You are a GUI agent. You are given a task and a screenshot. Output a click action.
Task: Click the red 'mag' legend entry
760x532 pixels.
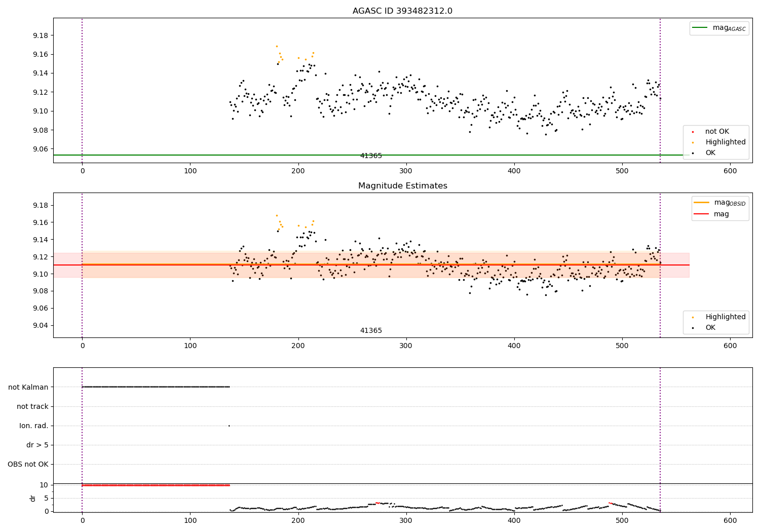coord(712,214)
